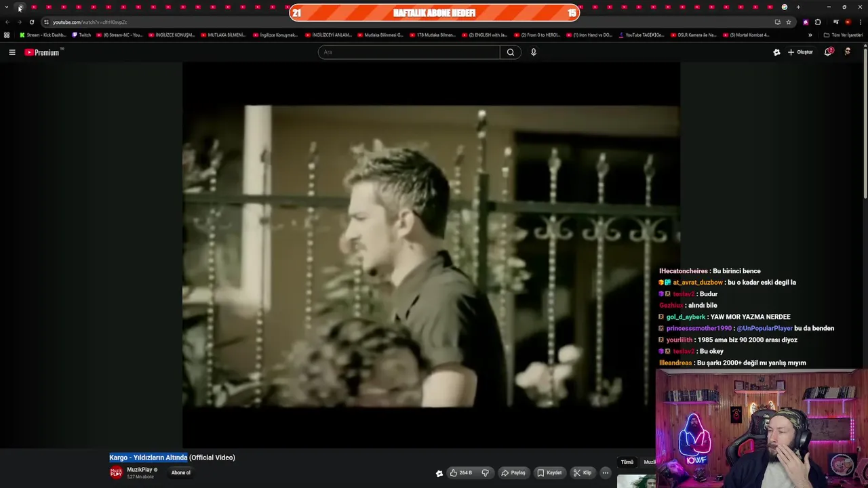The image size is (868, 488).
Task: Switch to the Google tab
Action: (785, 7)
